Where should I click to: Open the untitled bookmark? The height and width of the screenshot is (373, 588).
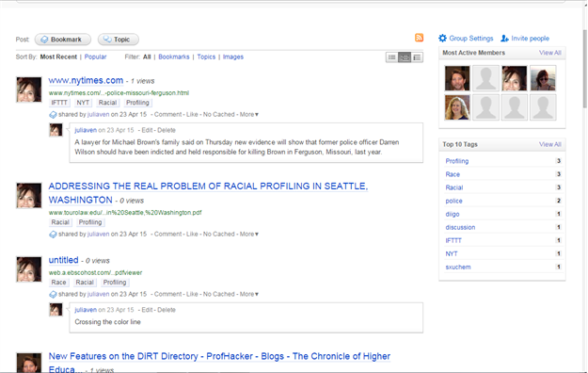point(63,260)
